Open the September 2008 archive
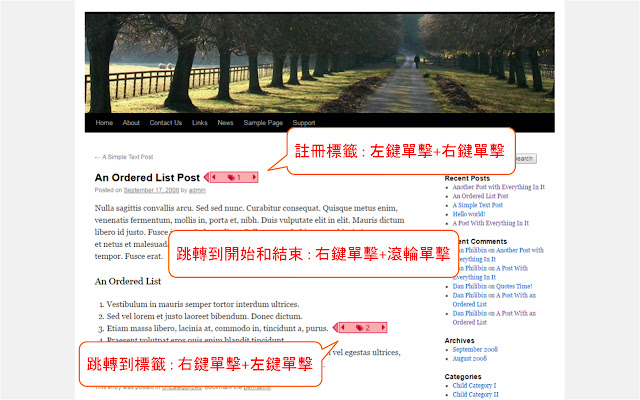This screenshot has height=400, width=640. [475, 349]
